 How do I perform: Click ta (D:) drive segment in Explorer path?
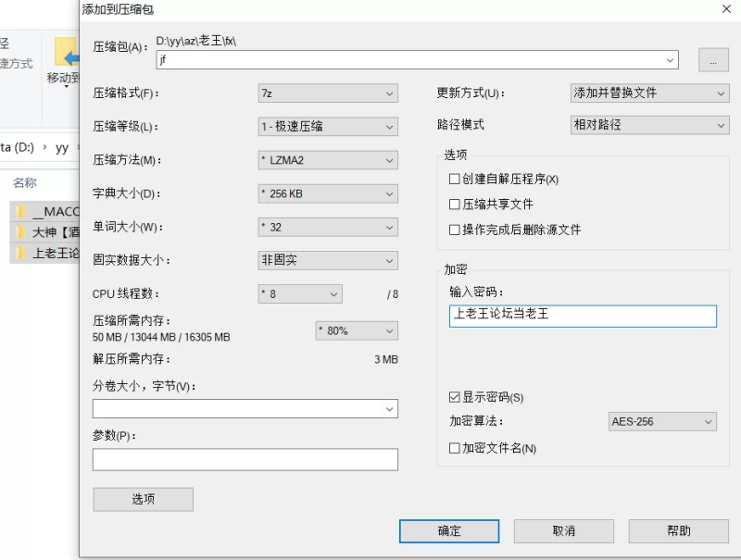click(x=17, y=147)
